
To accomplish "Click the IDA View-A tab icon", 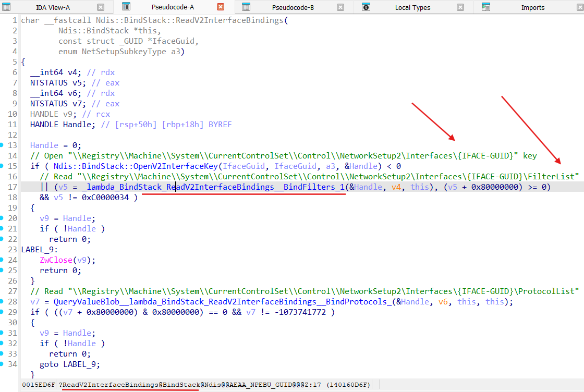I will coord(7,7).
